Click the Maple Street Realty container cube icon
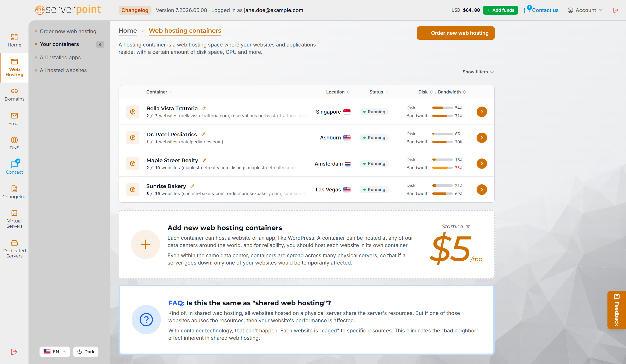626x364 pixels. 133,163
